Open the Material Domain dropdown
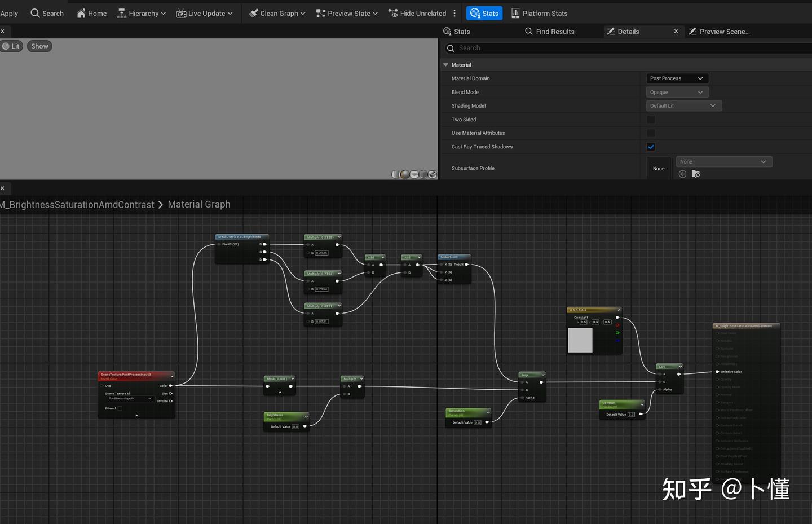The width and height of the screenshot is (812, 524). click(677, 78)
